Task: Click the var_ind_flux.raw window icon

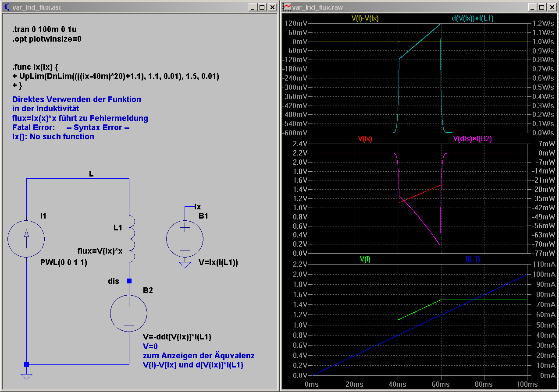Action: point(287,7)
